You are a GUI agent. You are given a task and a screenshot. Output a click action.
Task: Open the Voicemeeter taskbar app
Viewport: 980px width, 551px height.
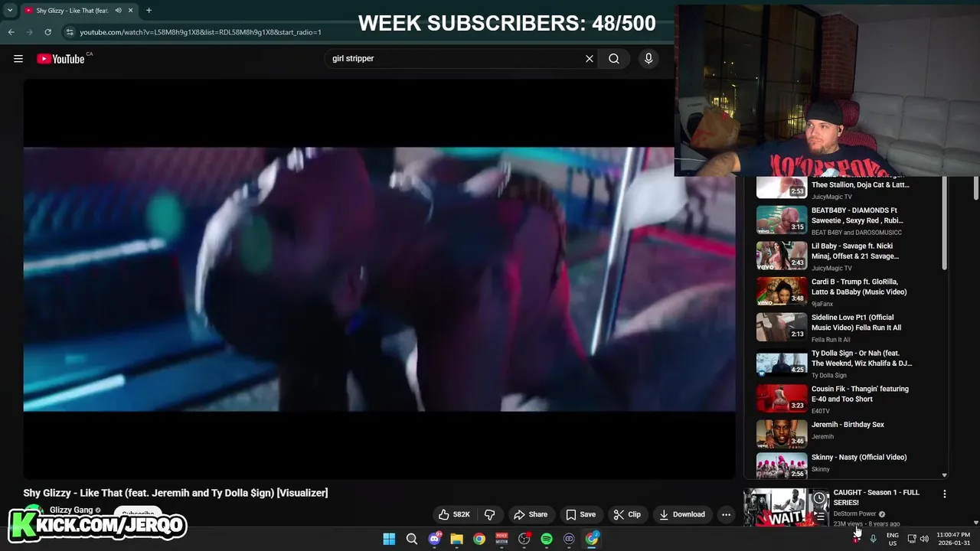(501, 539)
